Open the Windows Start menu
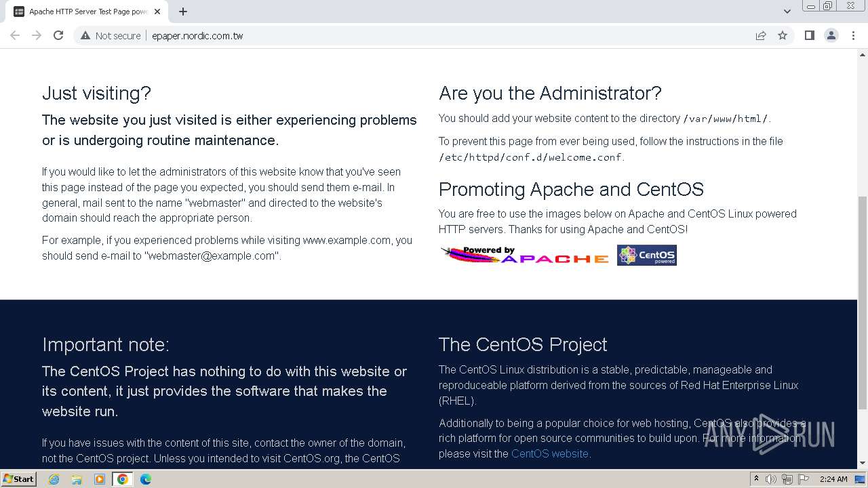Image resolution: width=868 pixels, height=488 pixels. pos(19,479)
